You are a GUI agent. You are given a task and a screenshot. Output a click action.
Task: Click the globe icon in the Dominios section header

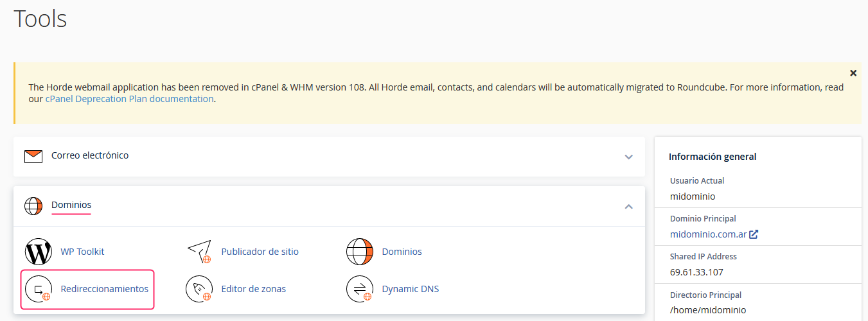click(x=33, y=205)
